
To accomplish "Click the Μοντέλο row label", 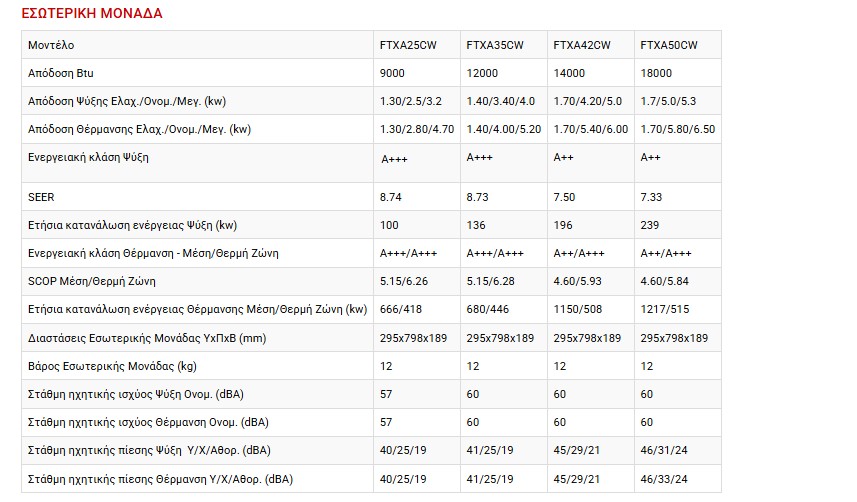I will click(51, 45).
